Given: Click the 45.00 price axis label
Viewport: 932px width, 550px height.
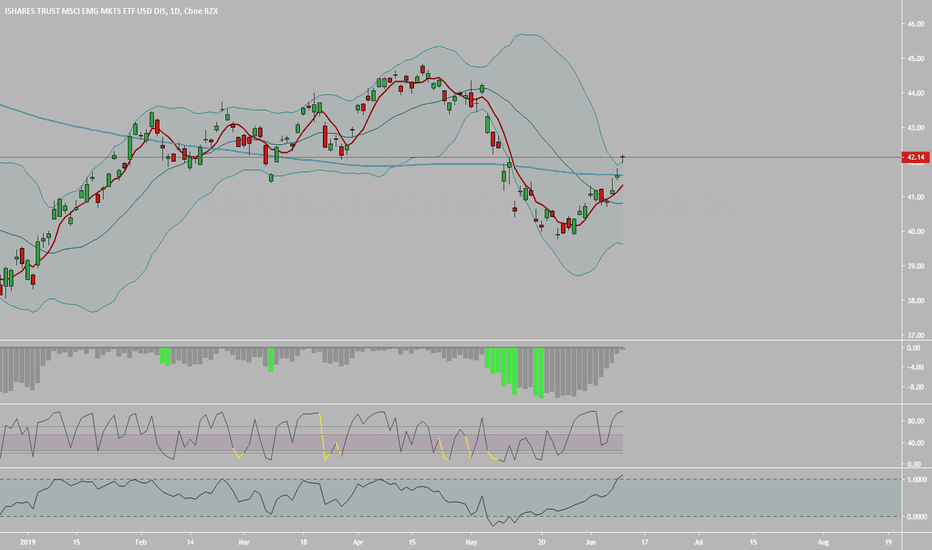Looking at the screenshot, I should pos(916,58).
